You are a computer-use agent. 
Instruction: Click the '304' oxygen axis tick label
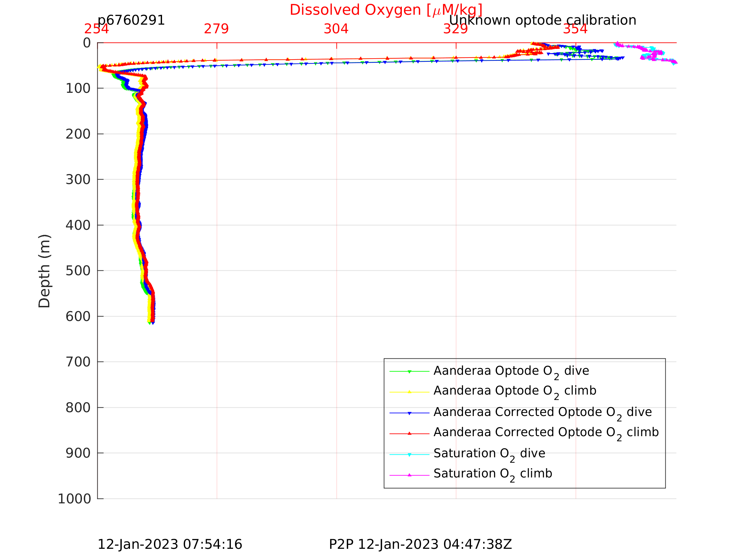(x=336, y=29)
